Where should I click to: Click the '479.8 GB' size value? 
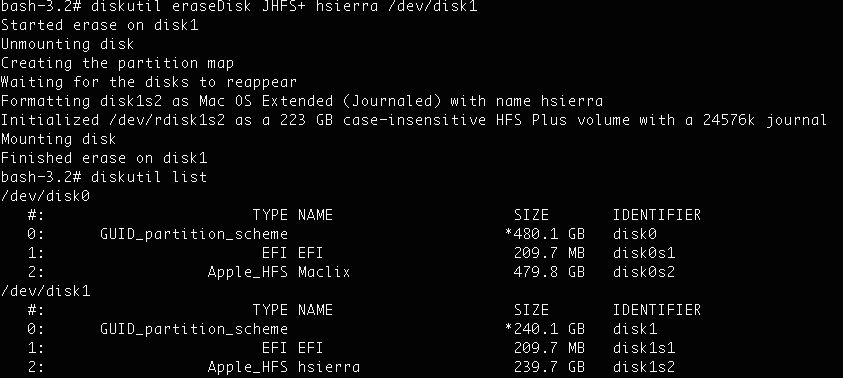pos(549,272)
